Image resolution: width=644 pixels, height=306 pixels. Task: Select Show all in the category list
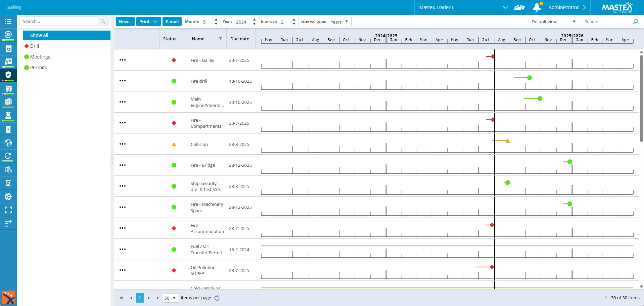click(x=66, y=35)
